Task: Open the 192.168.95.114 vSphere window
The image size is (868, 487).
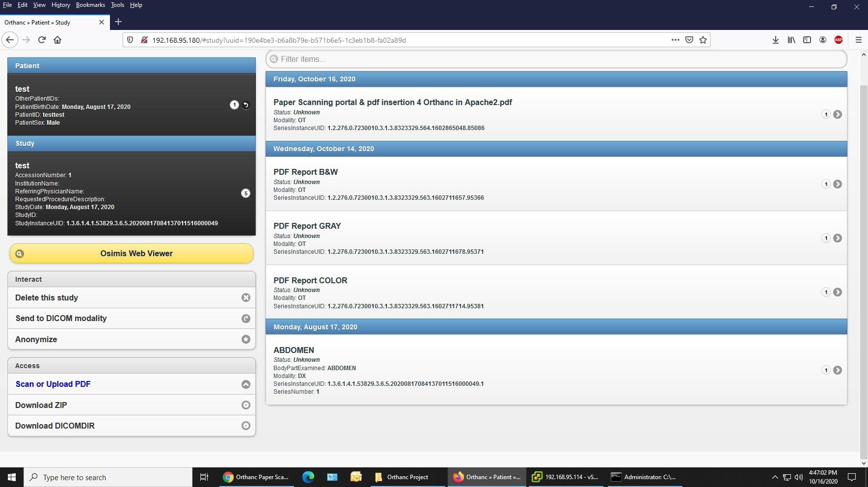Action: (x=566, y=477)
